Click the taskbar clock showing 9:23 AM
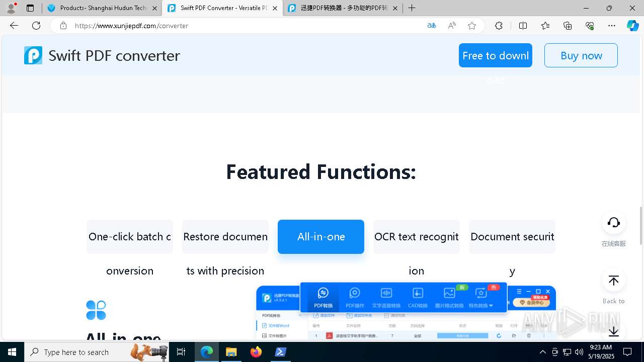The height and width of the screenshot is (362, 644). pos(600,352)
